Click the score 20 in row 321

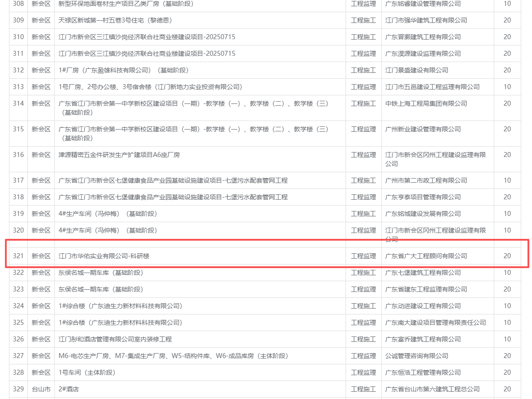pyautogui.click(x=507, y=256)
